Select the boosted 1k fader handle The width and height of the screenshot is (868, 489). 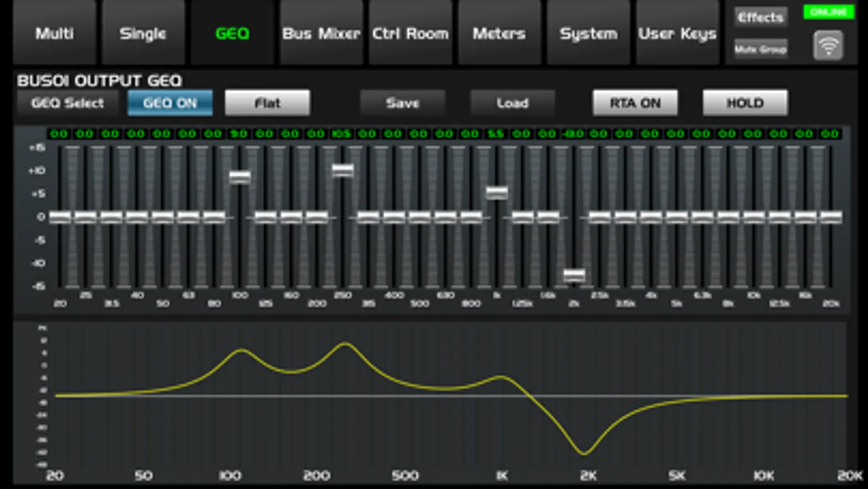click(x=497, y=192)
